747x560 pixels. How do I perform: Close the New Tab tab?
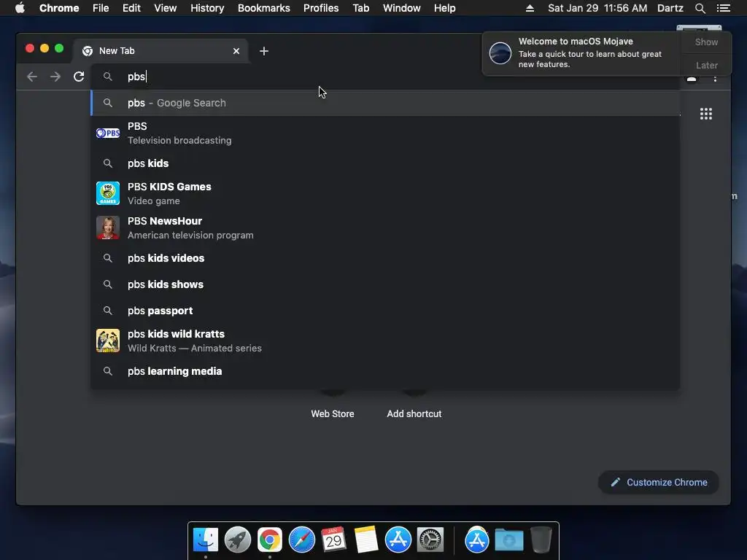(x=236, y=51)
